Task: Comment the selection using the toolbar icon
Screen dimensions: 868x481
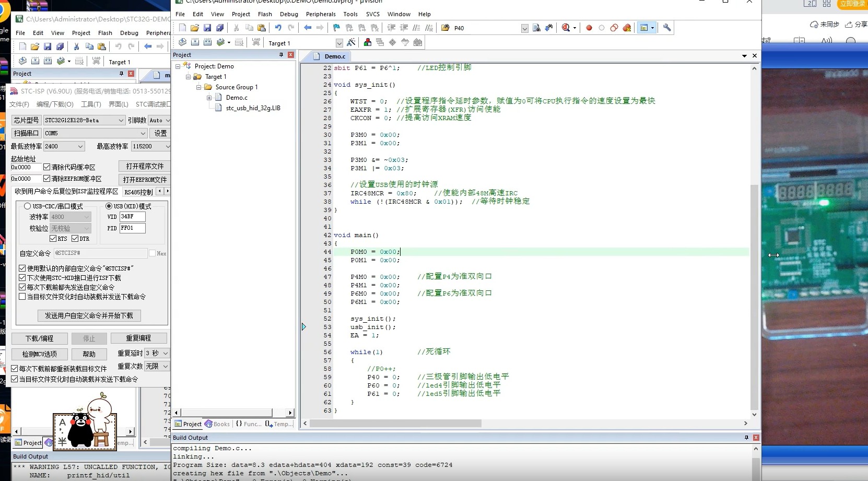Action: (416, 28)
